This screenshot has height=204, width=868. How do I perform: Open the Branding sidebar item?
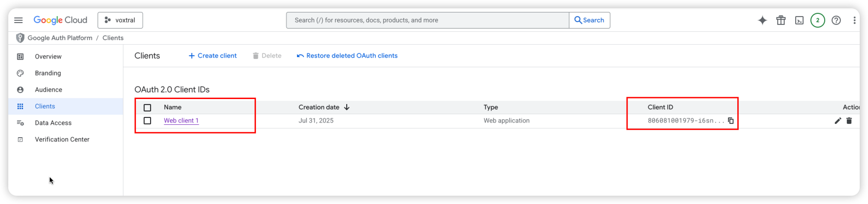coord(48,73)
